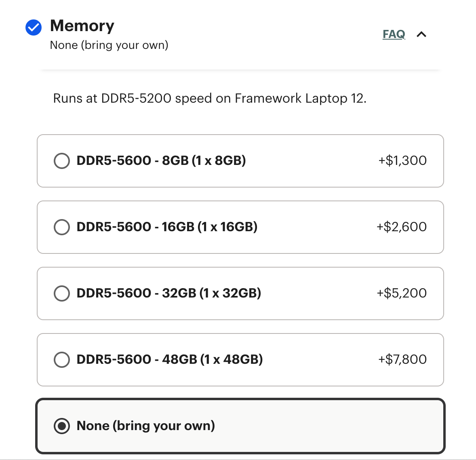This screenshot has width=476, height=460.
Task: Choose the 32GB memory radio button
Action: click(62, 293)
